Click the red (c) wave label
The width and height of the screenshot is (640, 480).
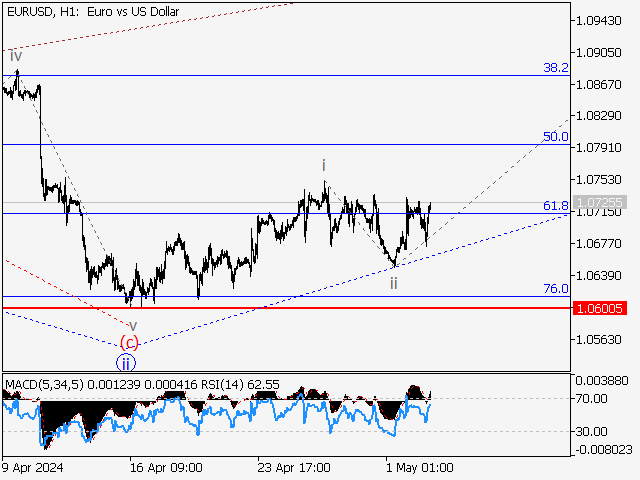(130, 343)
